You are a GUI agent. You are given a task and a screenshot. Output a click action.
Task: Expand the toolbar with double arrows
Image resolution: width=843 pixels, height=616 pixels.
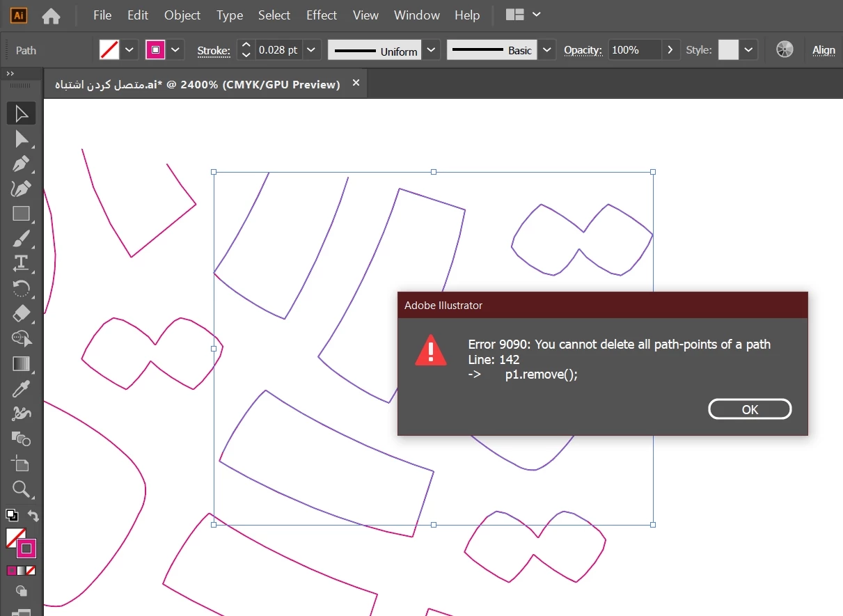coord(10,73)
